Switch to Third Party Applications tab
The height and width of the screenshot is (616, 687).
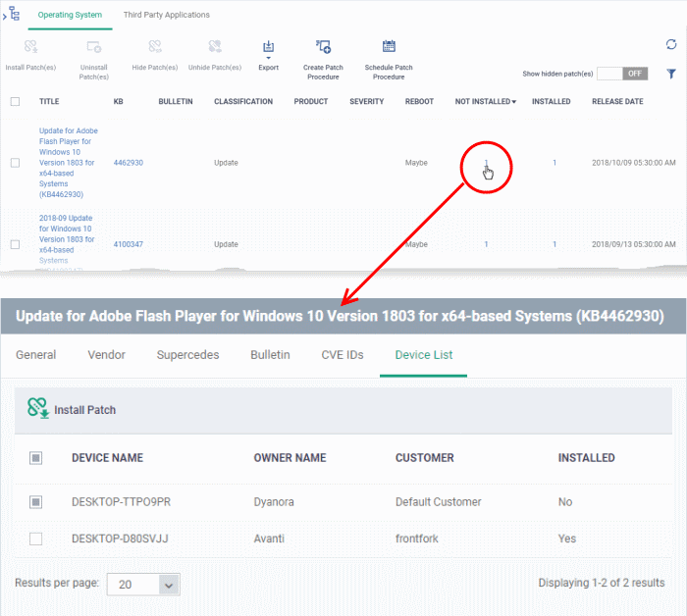(167, 15)
